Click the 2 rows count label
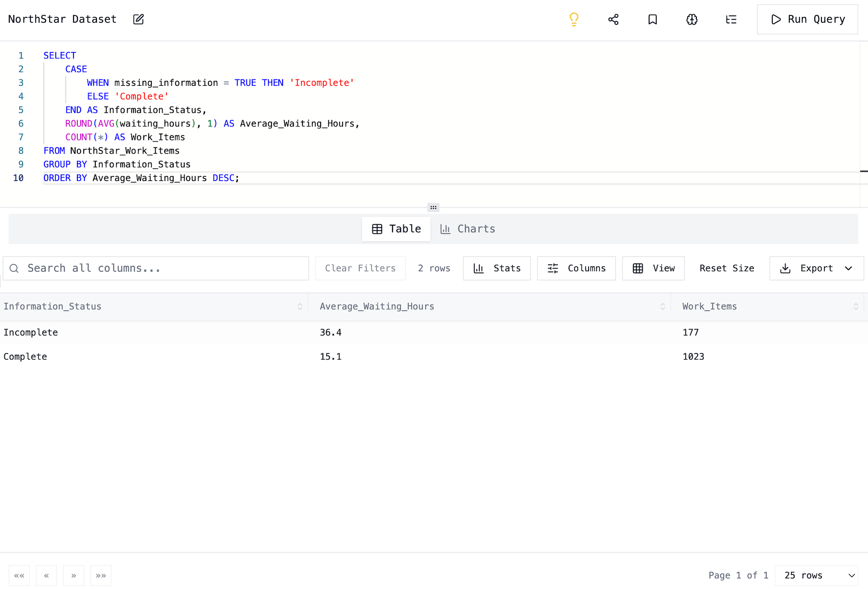 [434, 268]
